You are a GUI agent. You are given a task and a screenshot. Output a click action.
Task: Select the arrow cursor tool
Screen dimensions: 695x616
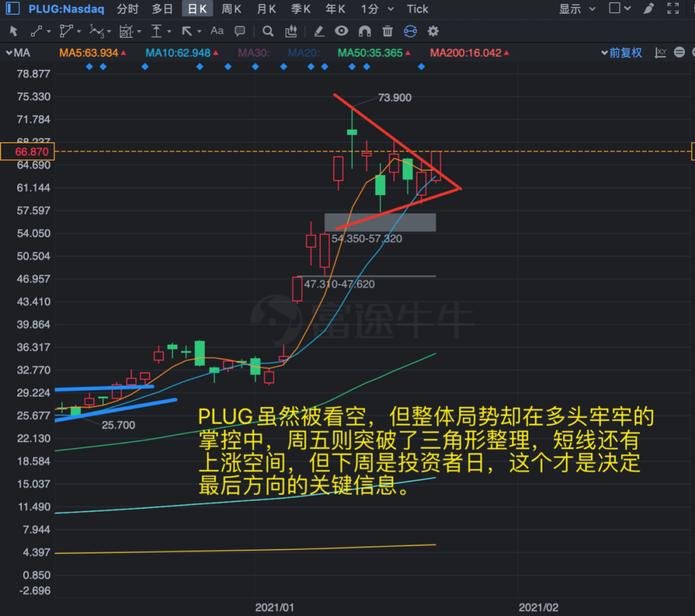coord(14,31)
